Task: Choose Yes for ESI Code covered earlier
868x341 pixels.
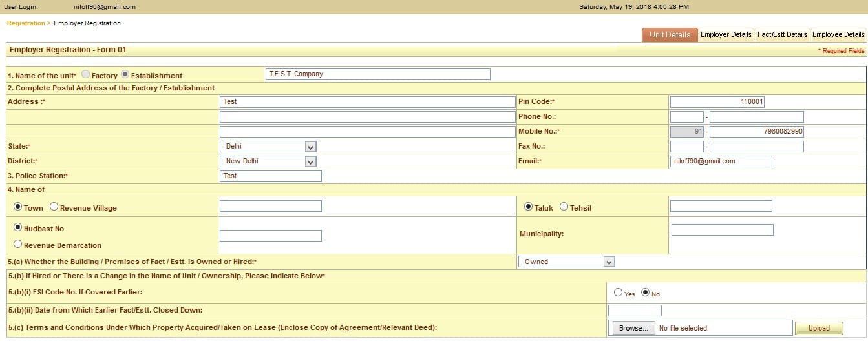Action: click(x=619, y=293)
